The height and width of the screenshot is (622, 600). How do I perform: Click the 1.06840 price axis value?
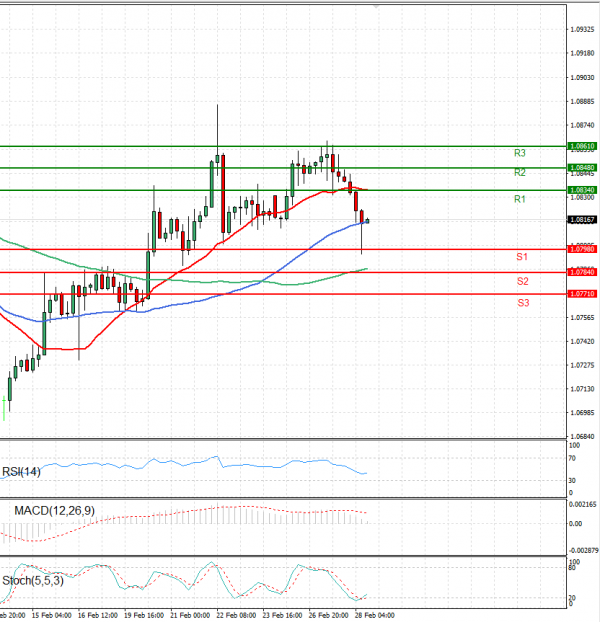coord(582,437)
